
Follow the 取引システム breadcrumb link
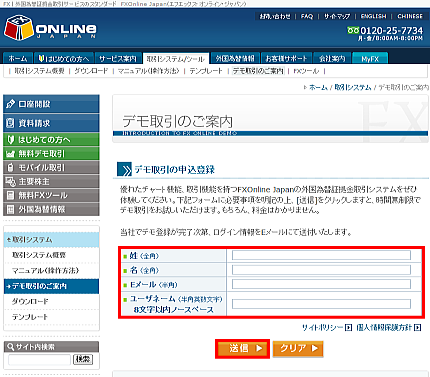[353, 88]
